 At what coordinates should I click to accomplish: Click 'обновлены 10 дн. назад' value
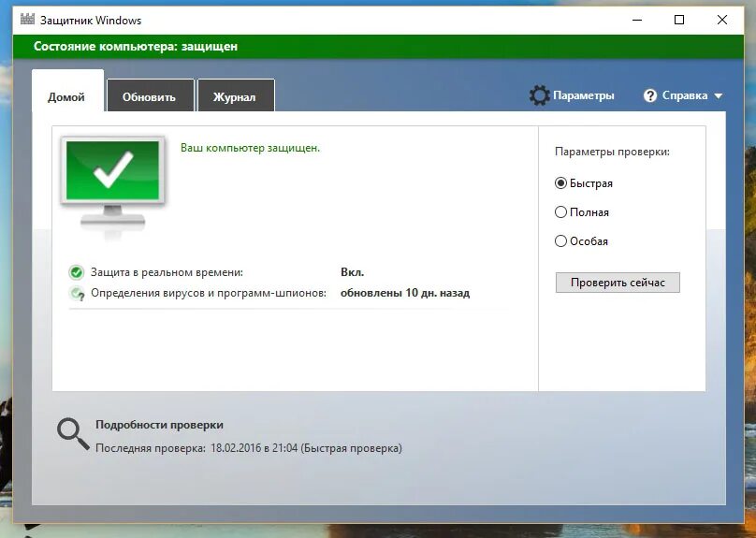405,293
